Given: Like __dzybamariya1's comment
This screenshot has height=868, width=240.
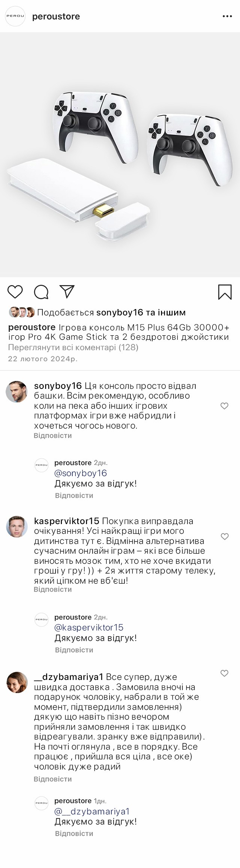Looking at the screenshot, I should click(224, 673).
